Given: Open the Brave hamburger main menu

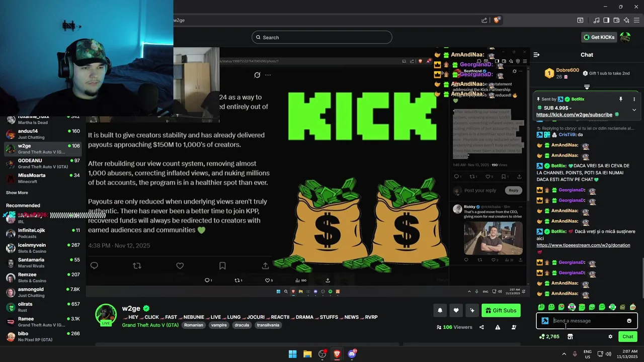Looking at the screenshot, I should (x=636, y=20).
